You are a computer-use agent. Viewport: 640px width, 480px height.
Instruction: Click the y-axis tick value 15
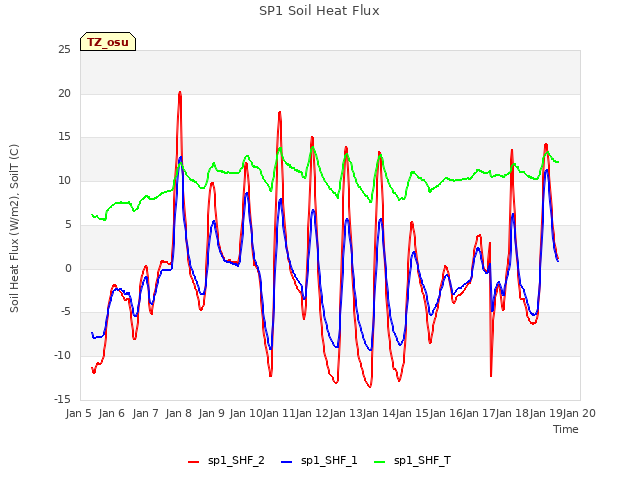click(x=64, y=137)
